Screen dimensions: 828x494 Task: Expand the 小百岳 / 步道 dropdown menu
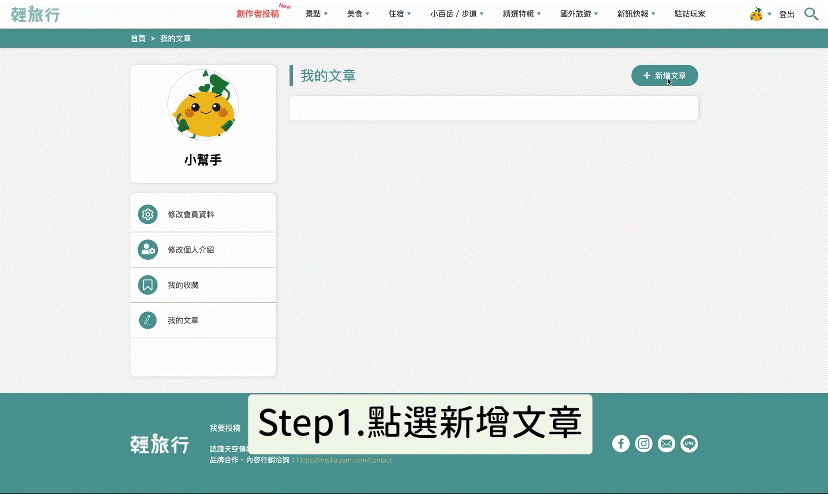click(x=457, y=14)
